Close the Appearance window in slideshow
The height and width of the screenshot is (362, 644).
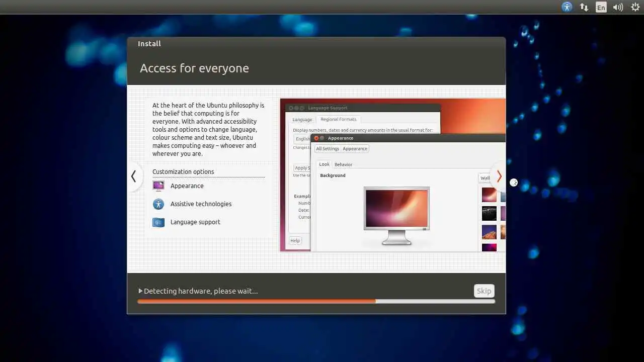[x=316, y=138]
